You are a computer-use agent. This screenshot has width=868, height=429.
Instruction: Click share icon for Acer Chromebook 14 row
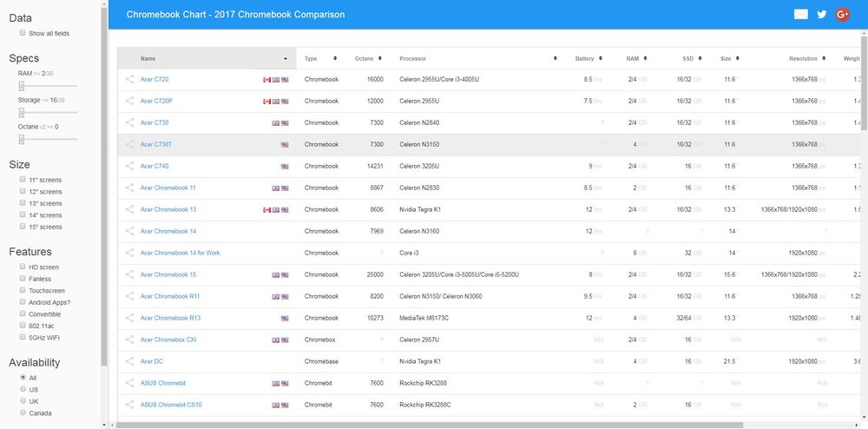point(129,231)
